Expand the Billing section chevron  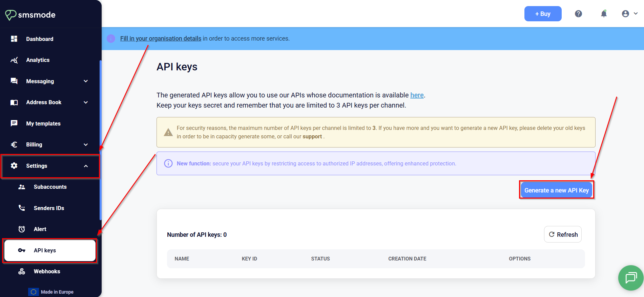(86, 145)
